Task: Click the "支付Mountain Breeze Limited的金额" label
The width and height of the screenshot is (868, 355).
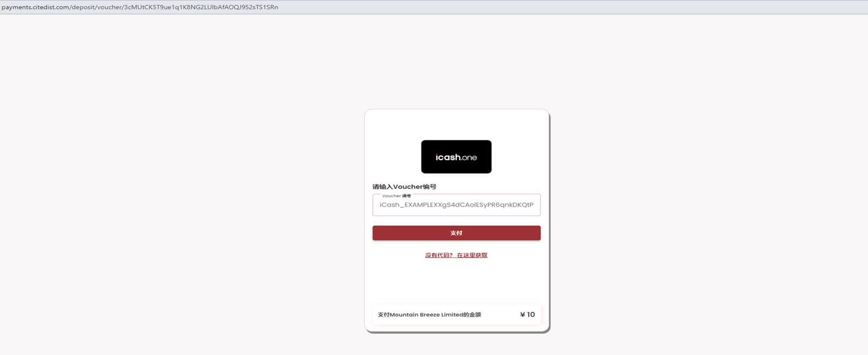Action: pos(429,315)
